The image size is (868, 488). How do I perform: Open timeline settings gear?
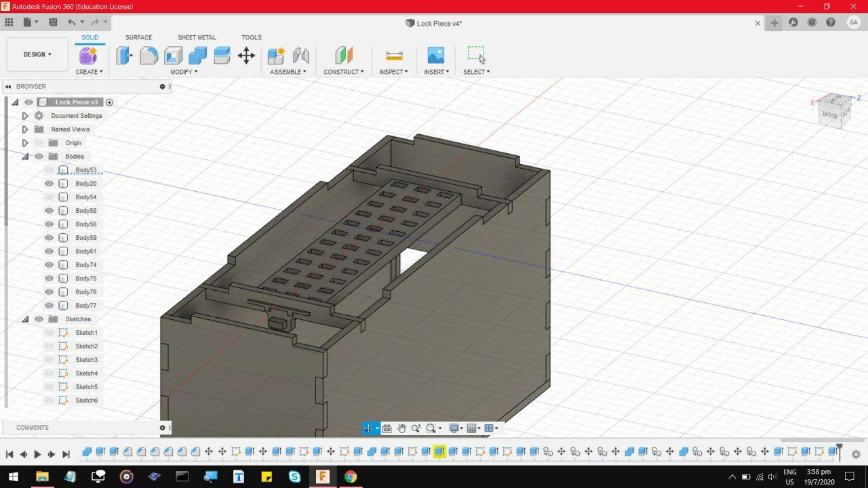pos(856,454)
